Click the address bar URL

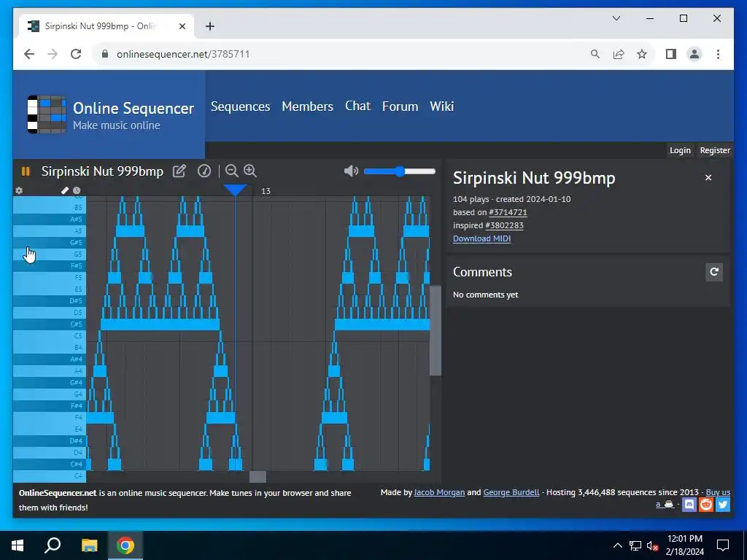click(x=183, y=54)
